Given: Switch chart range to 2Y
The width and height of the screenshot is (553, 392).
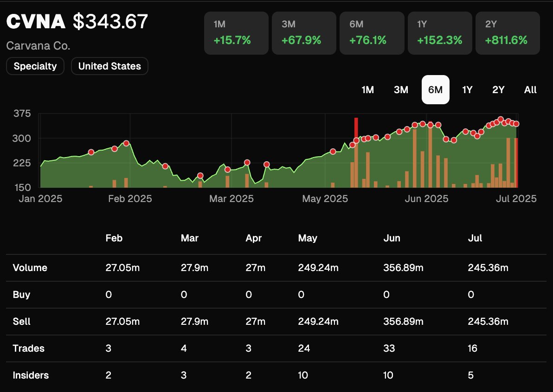Looking at the screenshot, I should [498, 90].
